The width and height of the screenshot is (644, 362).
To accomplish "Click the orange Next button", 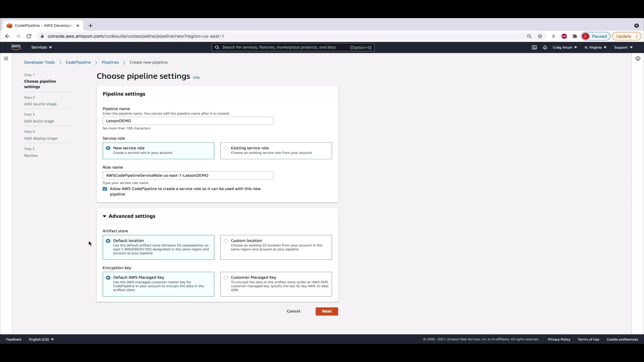I will point(327,311).
